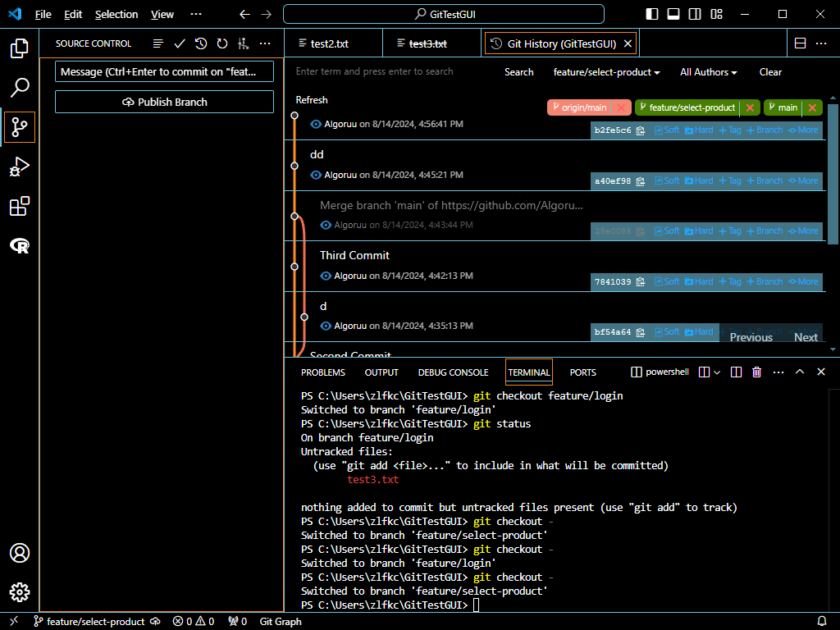Copy hash 7841039 to clipboard icon
The image size is (840, 630).
[x=640, y=282]
